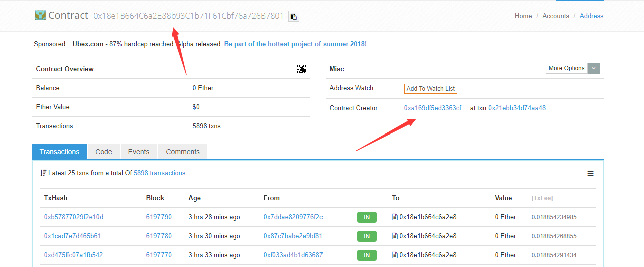644x267 pixels.
Task: Open contract creator address 0xa169df5ed3363cf
Action: (436, 108)
